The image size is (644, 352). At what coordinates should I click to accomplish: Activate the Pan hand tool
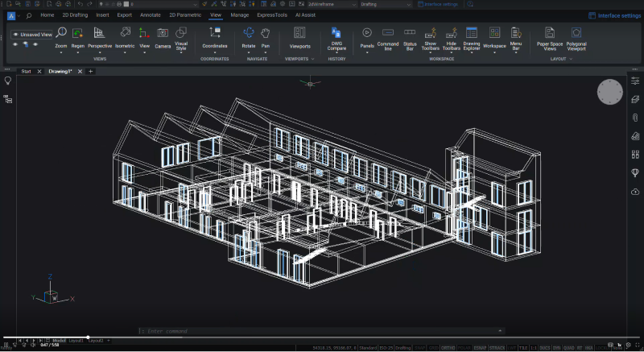coord(266,32)
